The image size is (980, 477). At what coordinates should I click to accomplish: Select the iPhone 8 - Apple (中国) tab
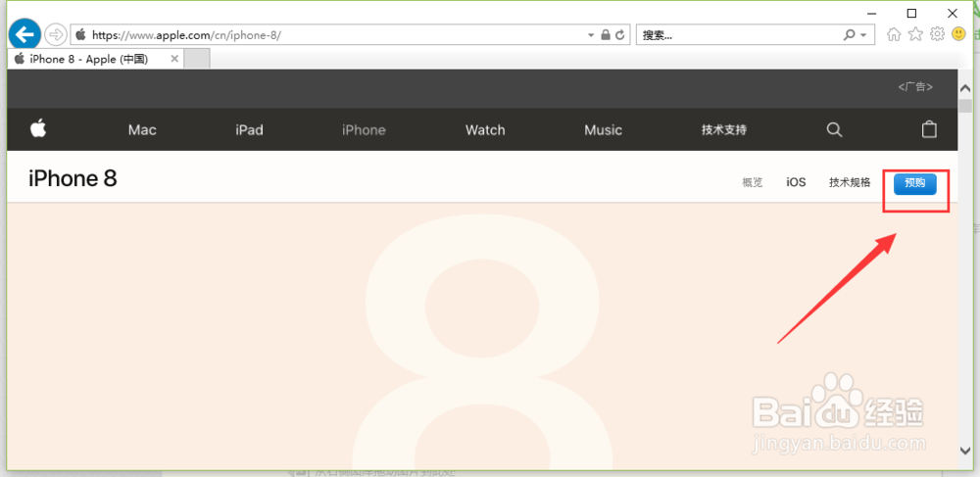[x=97, y=60]
